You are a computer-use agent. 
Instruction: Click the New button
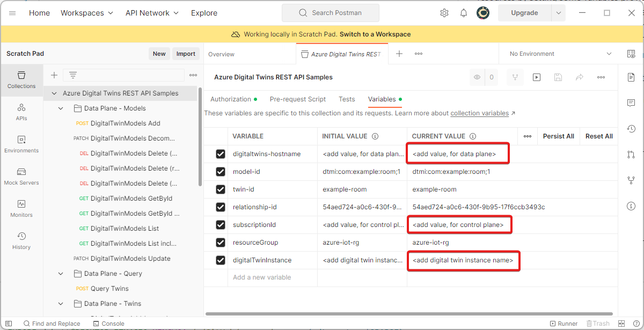pos(159,54)
